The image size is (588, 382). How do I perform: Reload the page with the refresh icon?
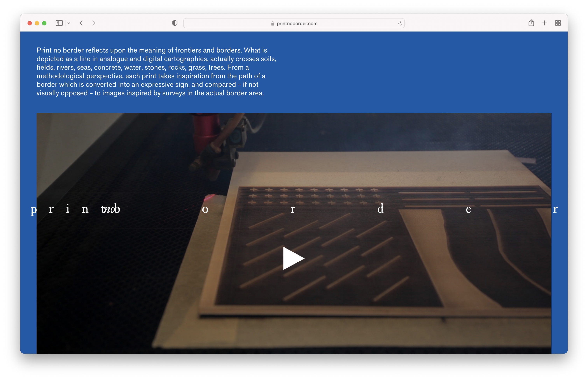(400, 24)
